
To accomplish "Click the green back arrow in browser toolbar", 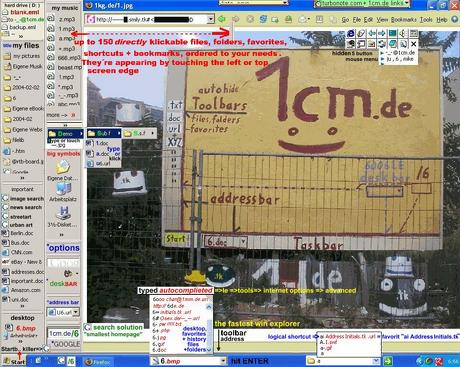I will (x=221, y=19).
